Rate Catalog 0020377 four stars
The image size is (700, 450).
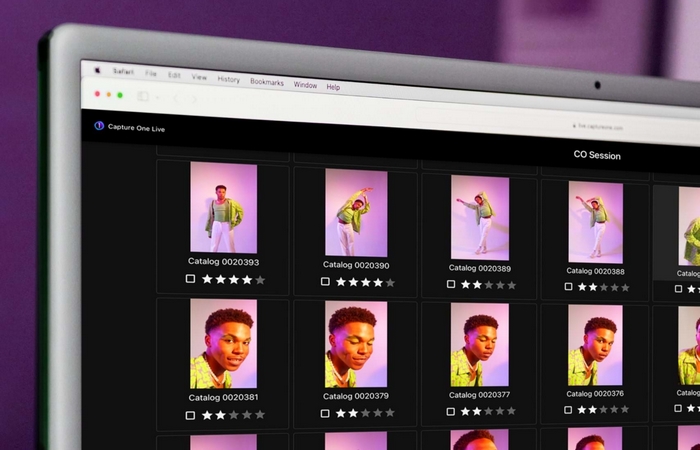[500, 411]
